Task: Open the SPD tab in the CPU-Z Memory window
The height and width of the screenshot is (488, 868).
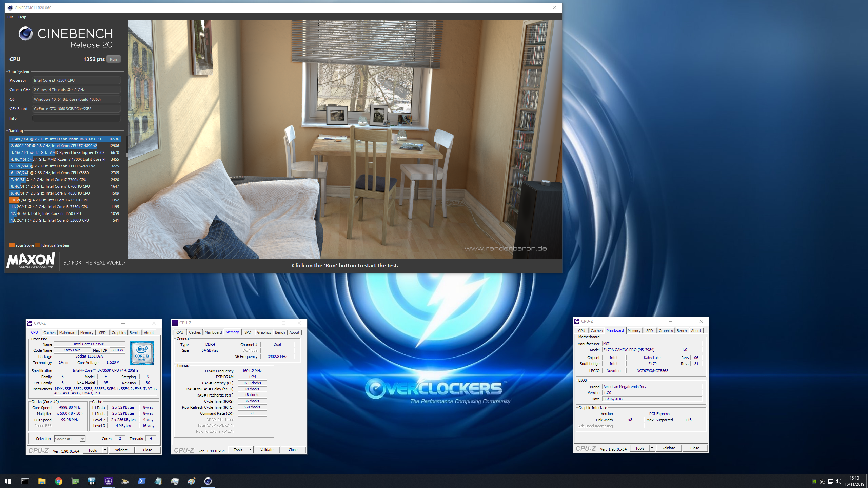Action: coord(248,332)
